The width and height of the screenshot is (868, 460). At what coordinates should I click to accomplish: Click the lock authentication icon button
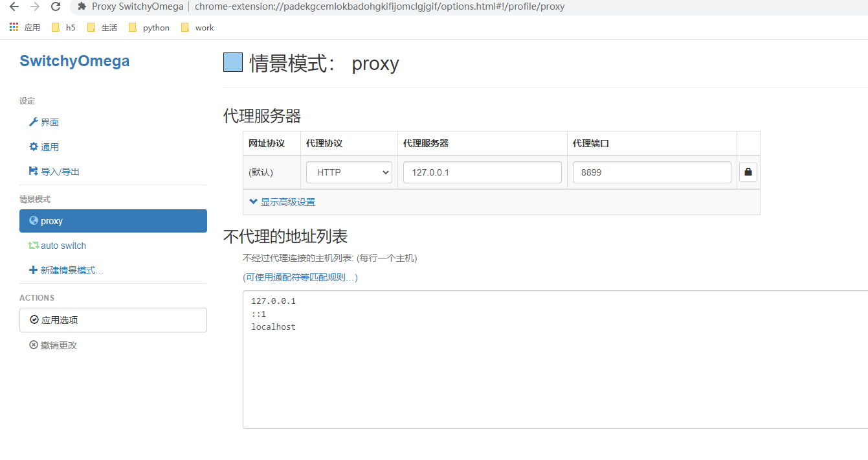coord(748,172)
